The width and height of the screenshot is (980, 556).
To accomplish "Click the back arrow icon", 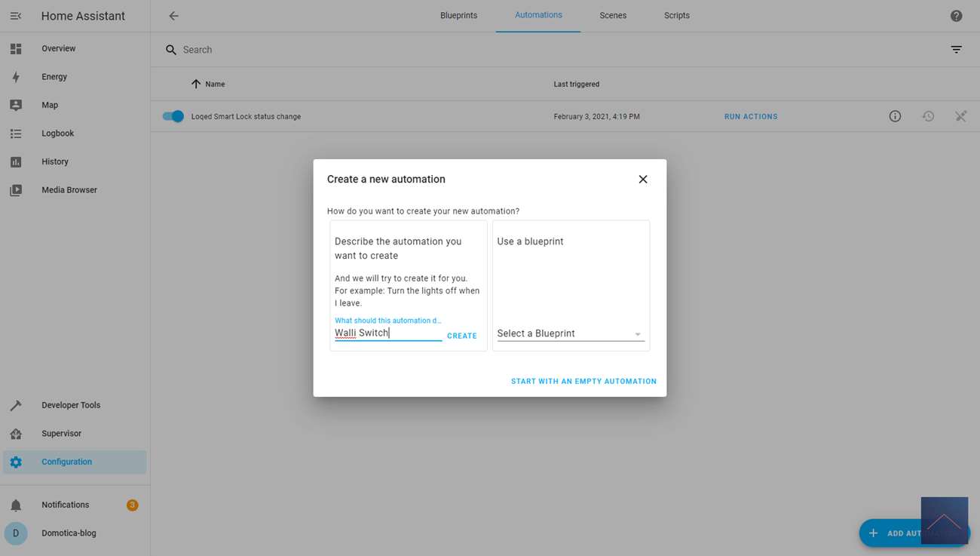I will coord(173,16).
